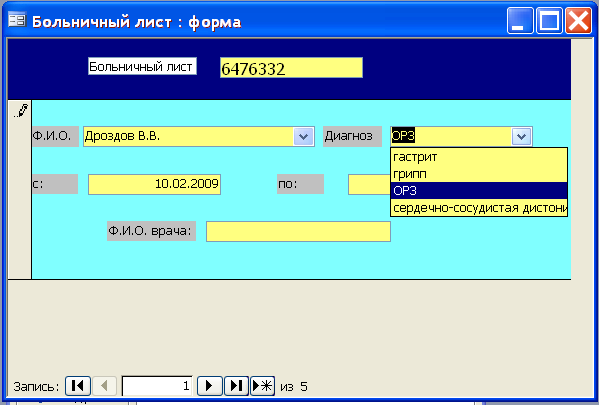The image size is (599, 405).
Task: Go to the previous record
Action: [x=104, y=386]
